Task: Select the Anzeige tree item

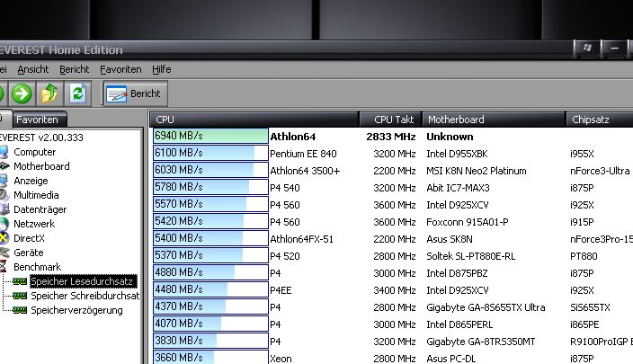Action: tap(31, 181)
